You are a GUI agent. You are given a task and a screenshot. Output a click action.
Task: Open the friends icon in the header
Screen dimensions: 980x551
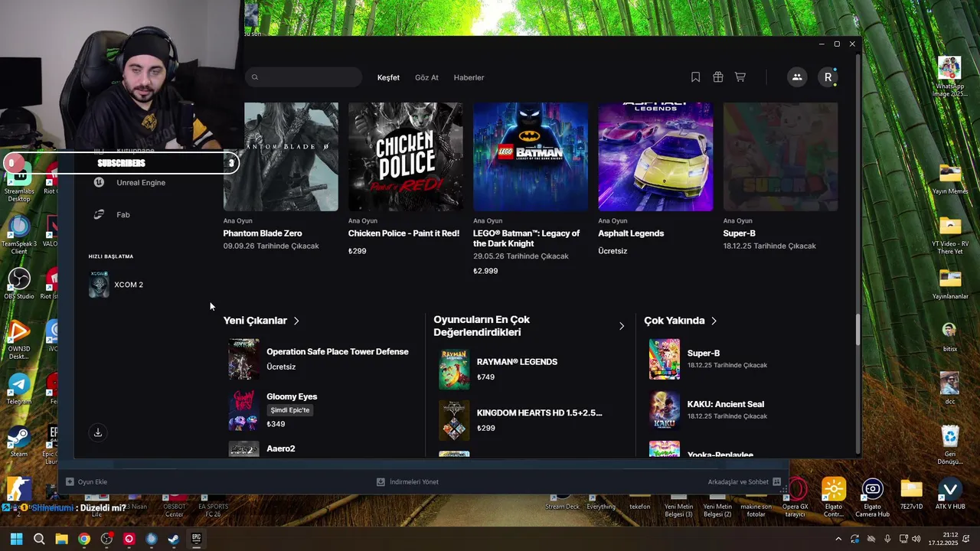point(797,77)
